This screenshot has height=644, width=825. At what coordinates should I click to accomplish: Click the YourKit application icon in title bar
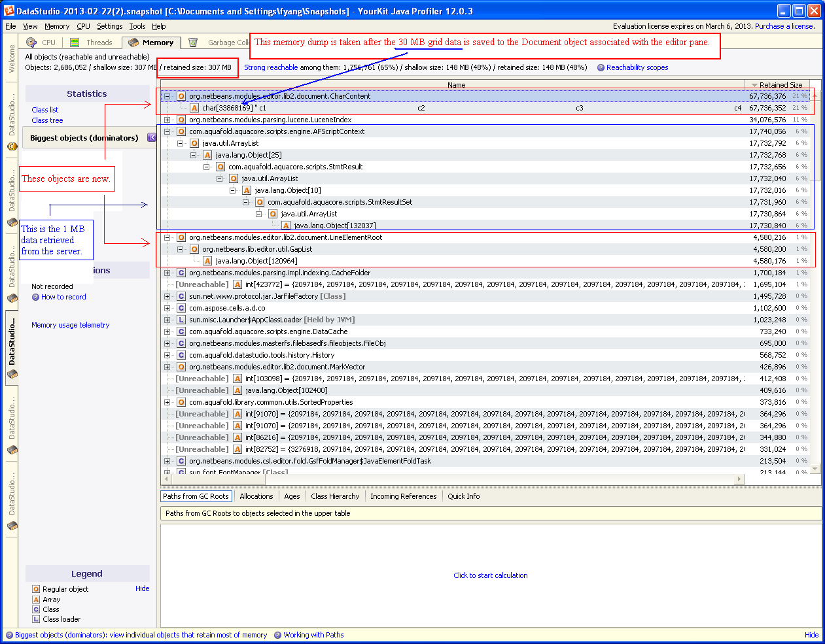point(9,11)
